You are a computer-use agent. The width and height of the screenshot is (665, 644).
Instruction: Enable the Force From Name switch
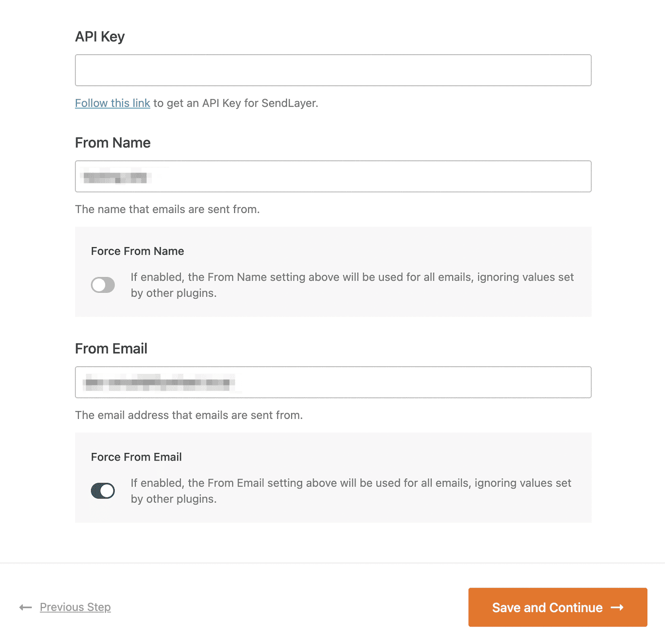point(103,285)
